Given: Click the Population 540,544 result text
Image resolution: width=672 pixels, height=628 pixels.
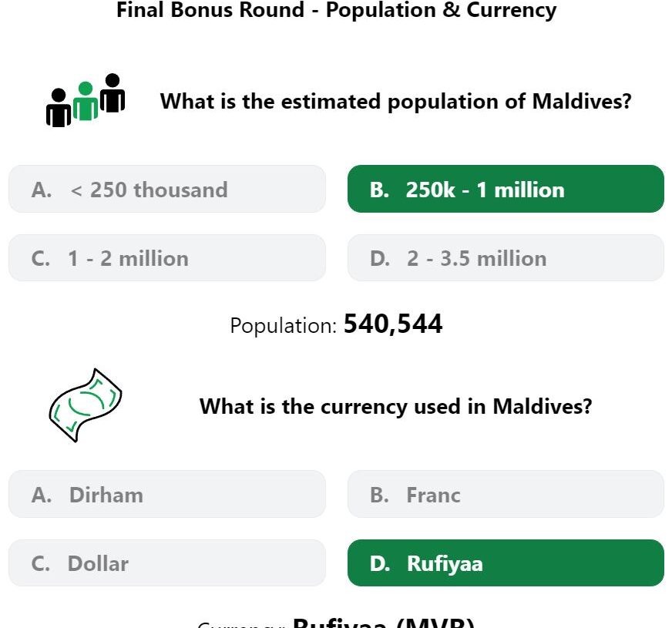Looking at the screenshot, I should [x=336, y=324].
